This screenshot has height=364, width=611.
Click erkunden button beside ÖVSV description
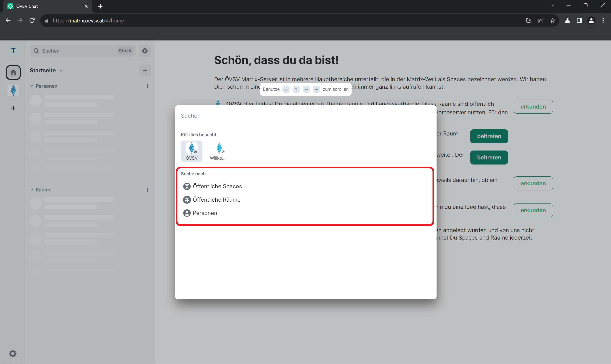tap(533, 107)
